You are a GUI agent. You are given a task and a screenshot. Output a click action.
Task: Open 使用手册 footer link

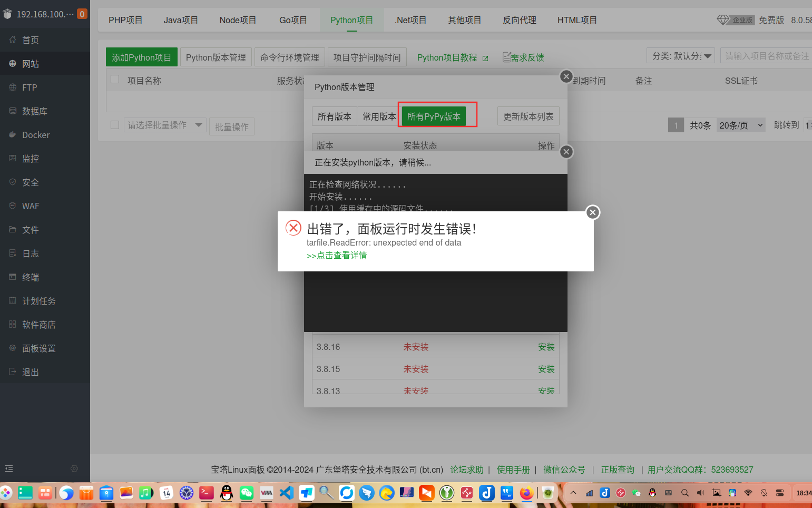click(513, 470)
